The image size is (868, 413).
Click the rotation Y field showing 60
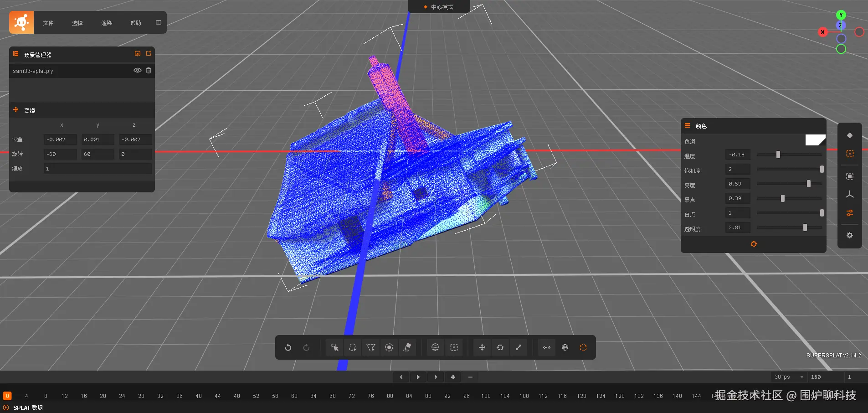tap(98, 154)
